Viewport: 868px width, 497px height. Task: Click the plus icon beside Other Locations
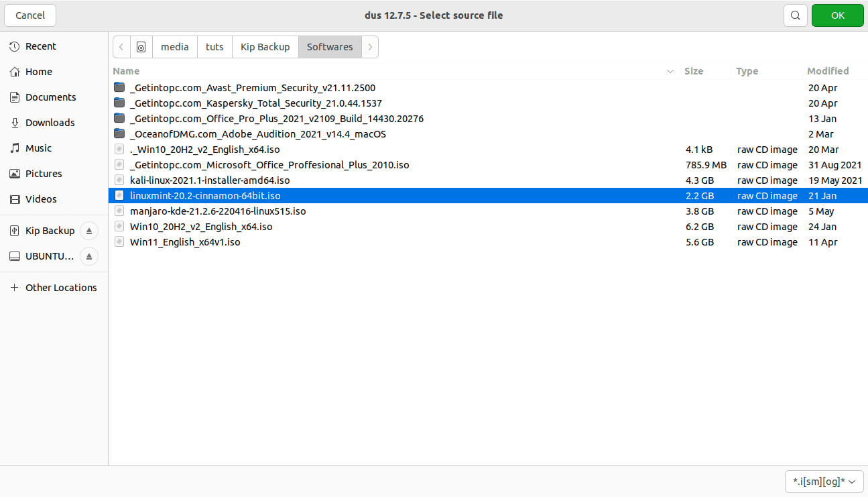point(14,288)
